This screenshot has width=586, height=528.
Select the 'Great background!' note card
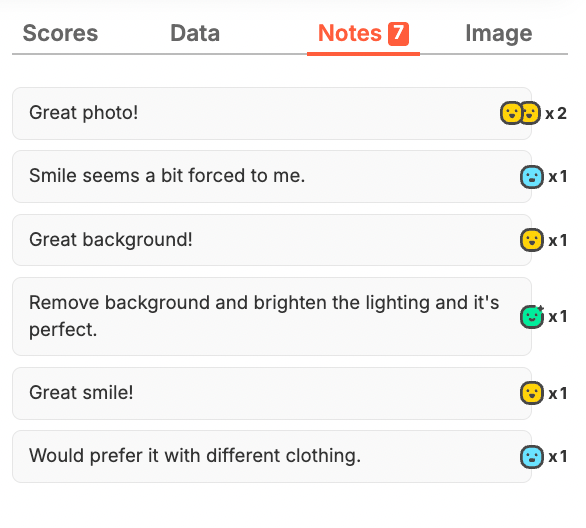272,240
